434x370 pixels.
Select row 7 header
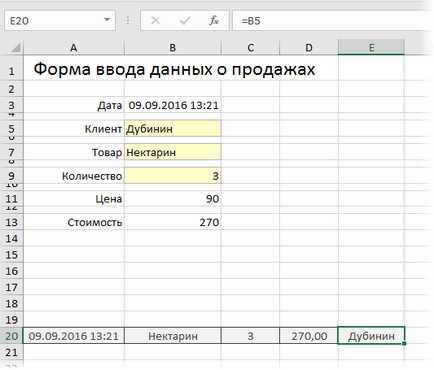[x=12, y=152]
